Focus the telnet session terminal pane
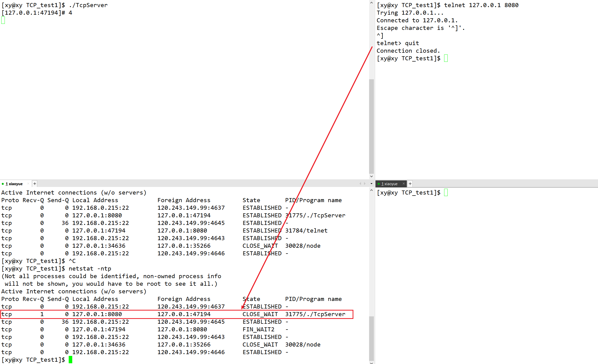598x364 pixels. click(x=482, y=114)
